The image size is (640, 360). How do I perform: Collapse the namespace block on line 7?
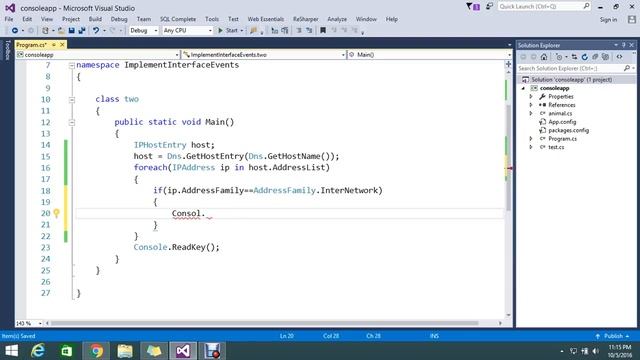coord(72,65)
